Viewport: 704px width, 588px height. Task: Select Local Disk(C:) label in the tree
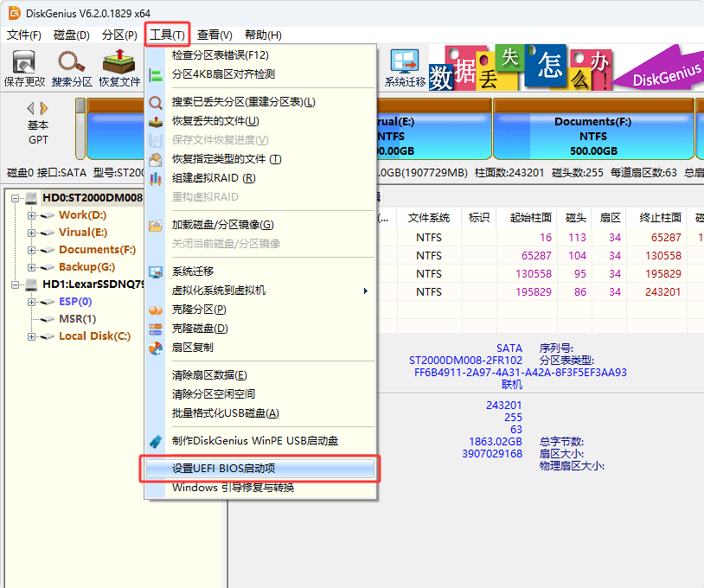coord(95,336)
